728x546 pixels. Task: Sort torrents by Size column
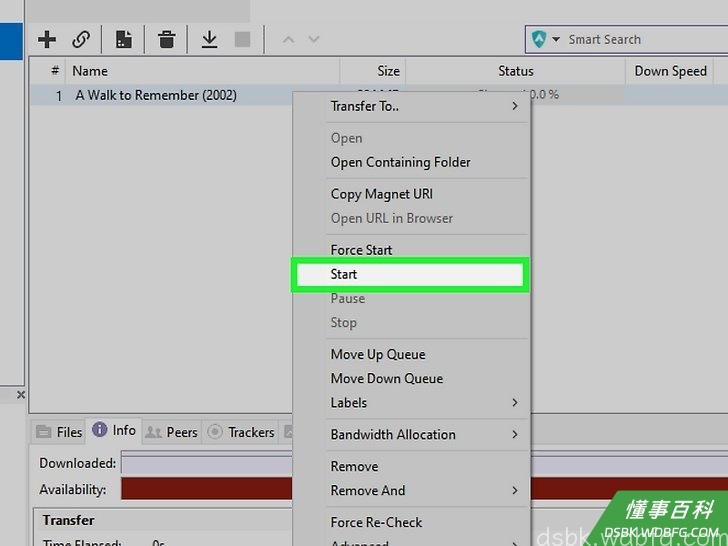coord(373,71)
